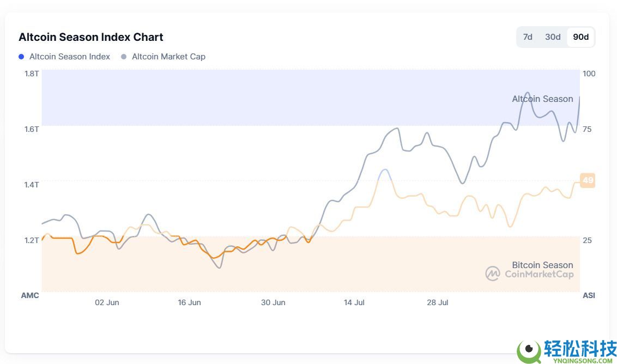Click the Bitcoin Season zone label

click(542, 265)
